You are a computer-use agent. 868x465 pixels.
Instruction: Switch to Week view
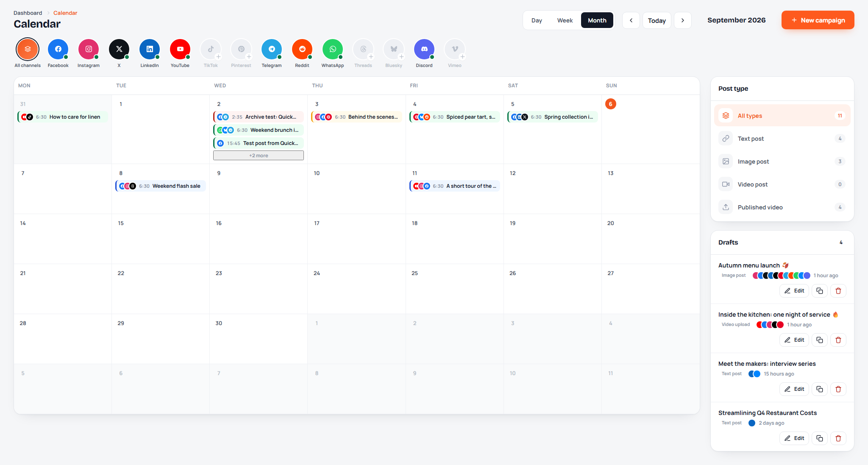tap(565, 20)
